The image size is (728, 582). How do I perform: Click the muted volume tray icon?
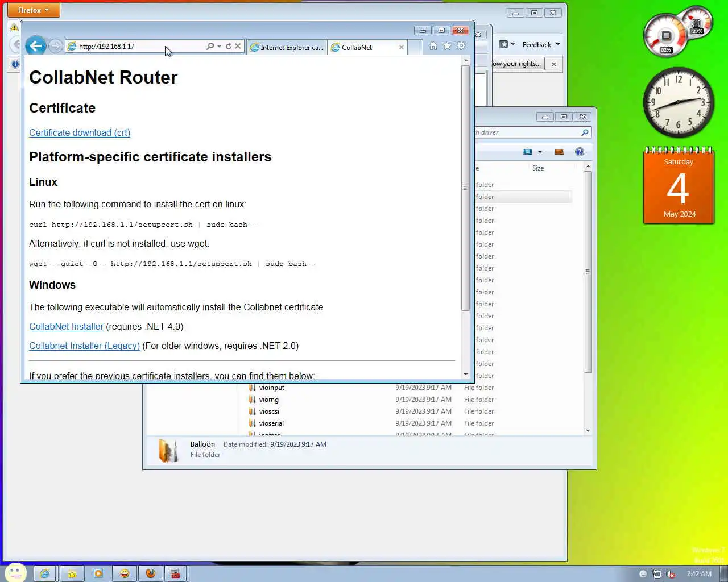coord(671,574)
